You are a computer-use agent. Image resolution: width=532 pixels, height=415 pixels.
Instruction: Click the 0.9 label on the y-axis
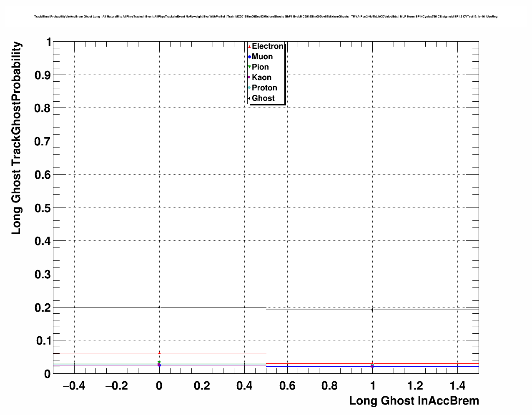click(x=43, y=75)
